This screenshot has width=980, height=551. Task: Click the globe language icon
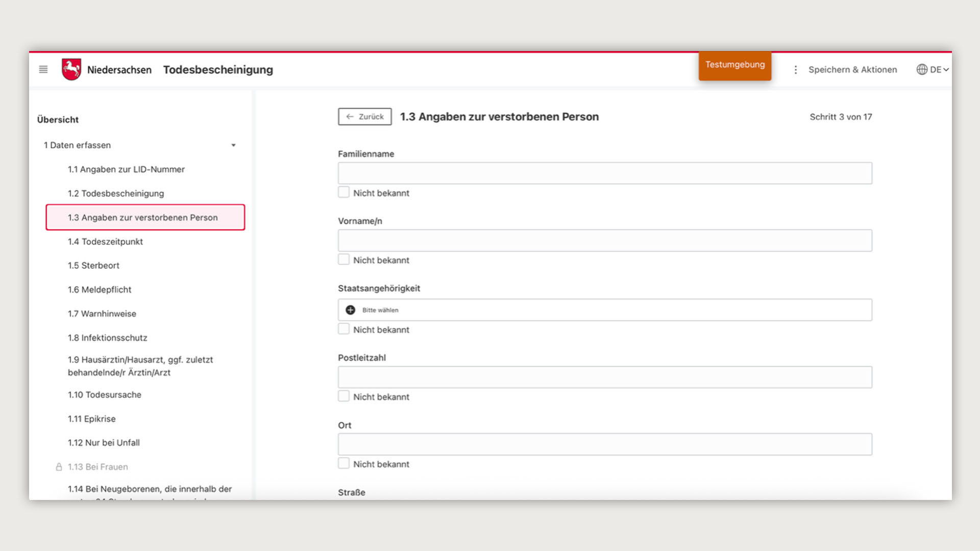pyautogui.click(x=922, y=69)
